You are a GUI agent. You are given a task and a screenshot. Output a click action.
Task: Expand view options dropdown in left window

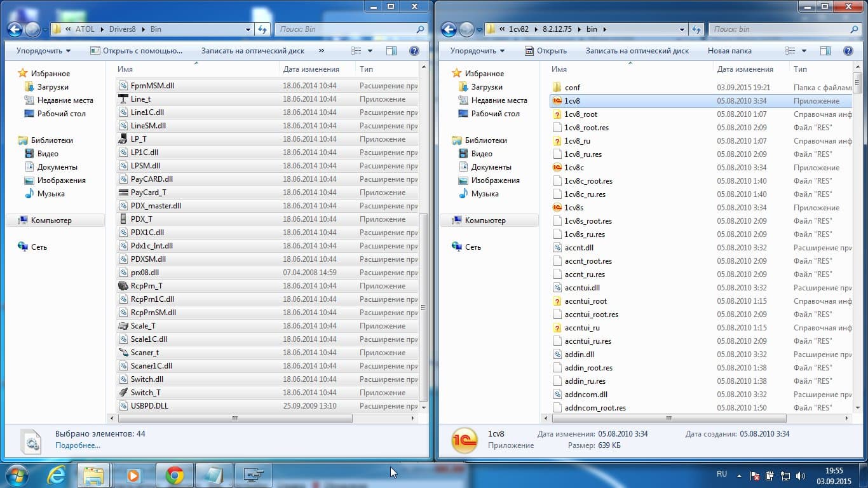371,51
